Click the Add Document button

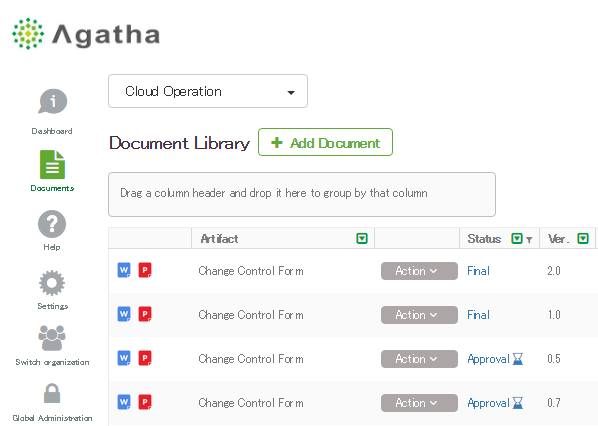pyautogui.click(x=325, y=142)
